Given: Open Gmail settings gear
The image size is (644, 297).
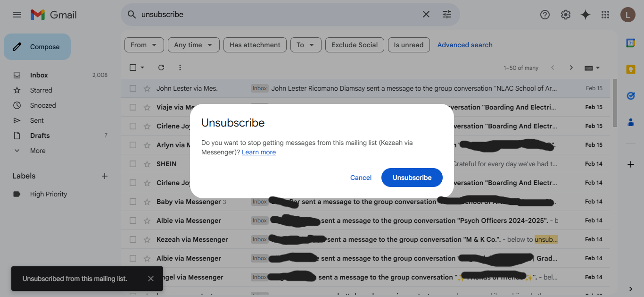Looking at the screenshot, I should [565, 15].
